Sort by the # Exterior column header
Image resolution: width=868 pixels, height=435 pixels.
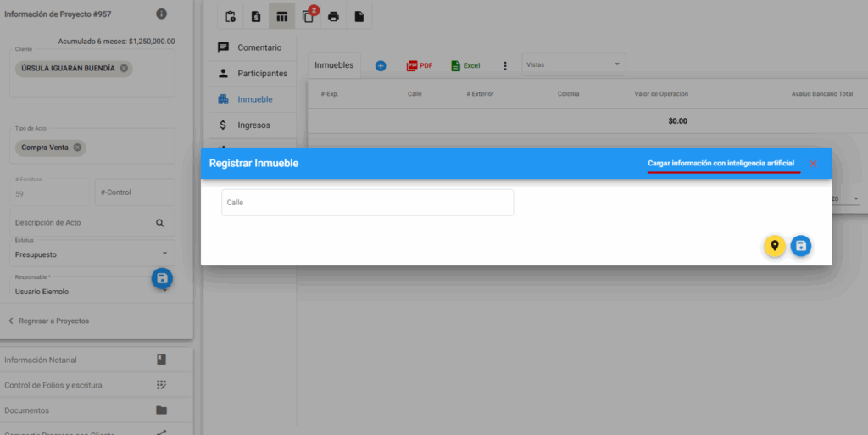(480, 94)
